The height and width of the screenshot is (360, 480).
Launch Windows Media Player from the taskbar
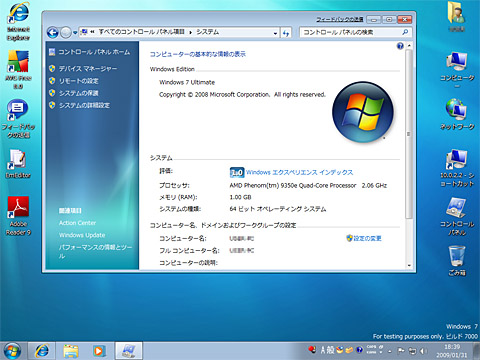[x=99, y=351]
